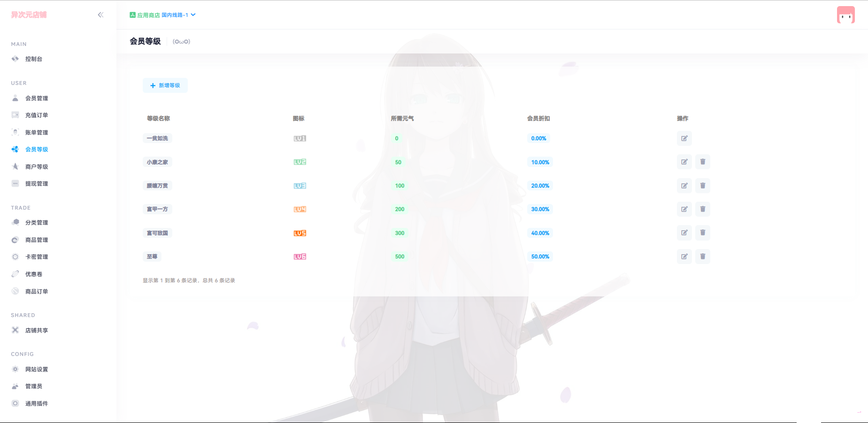Click the 小康之家 level name
The width and height of the screenshot is (868, 423).
point(157,162)
